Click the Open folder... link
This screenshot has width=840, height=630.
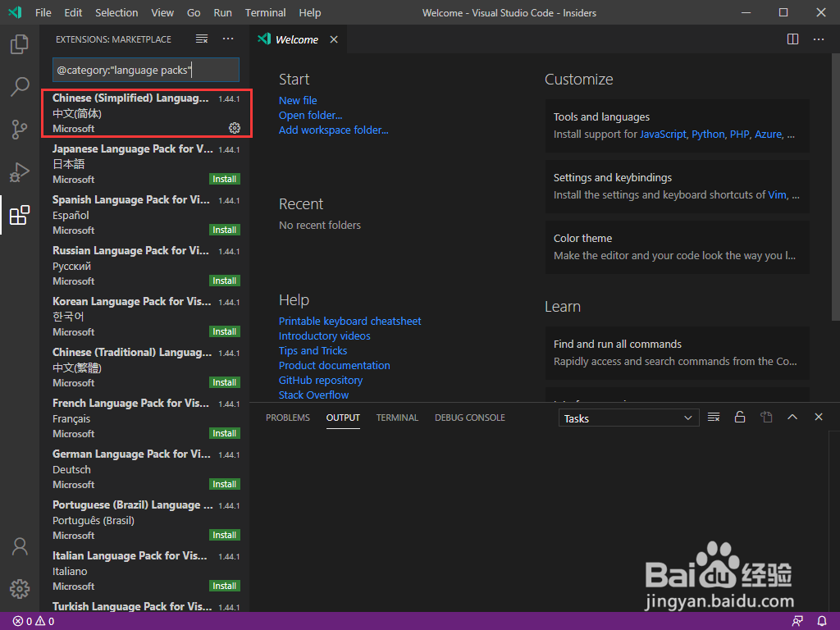311,115
